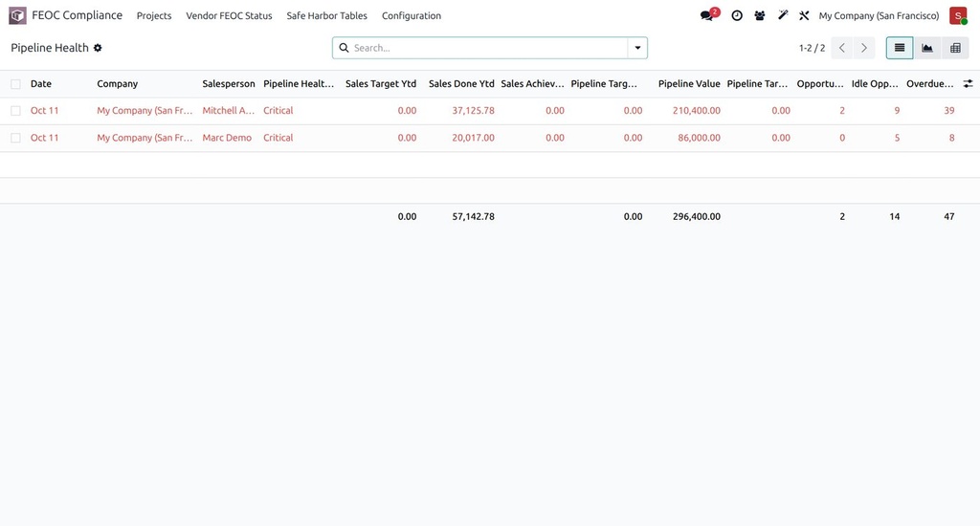Click the 57,142.78 total sales done
This screenshot has height=526, width=980.
[x=473, y=217]
